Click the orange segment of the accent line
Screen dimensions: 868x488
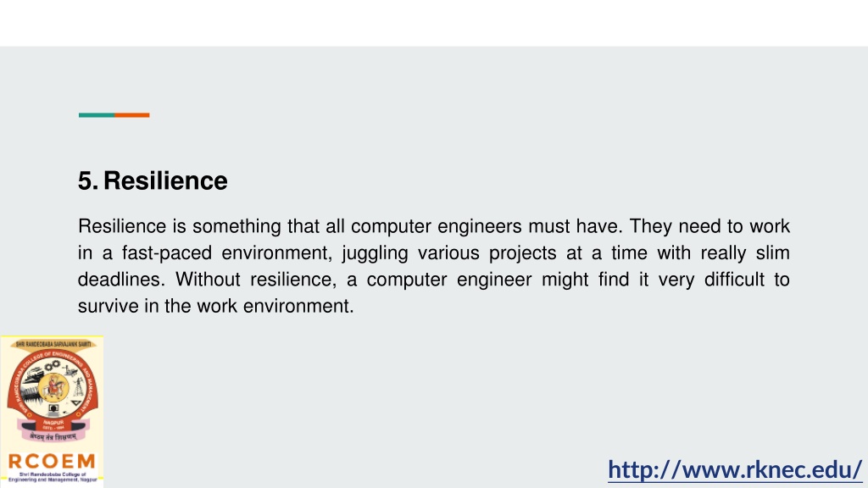[x=131, y=115]
